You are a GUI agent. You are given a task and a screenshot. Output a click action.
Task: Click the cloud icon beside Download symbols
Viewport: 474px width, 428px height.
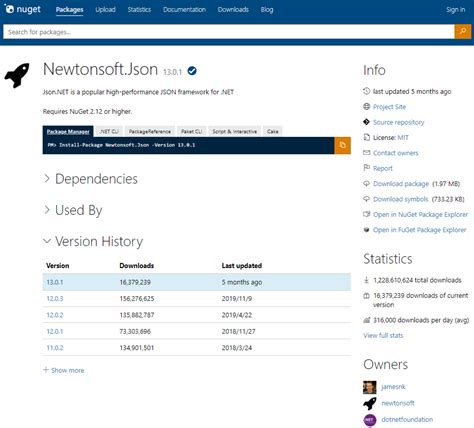[366, 199]
